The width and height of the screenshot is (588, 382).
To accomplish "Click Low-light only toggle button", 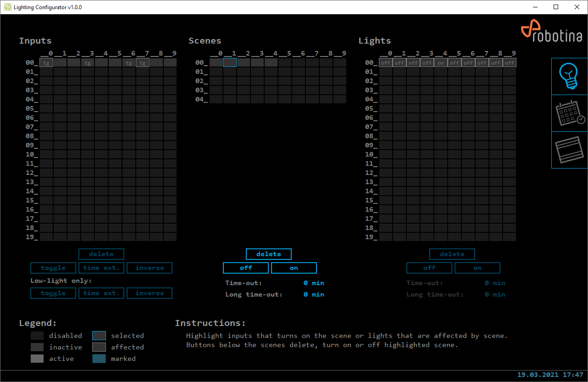I will pos(53,293).
